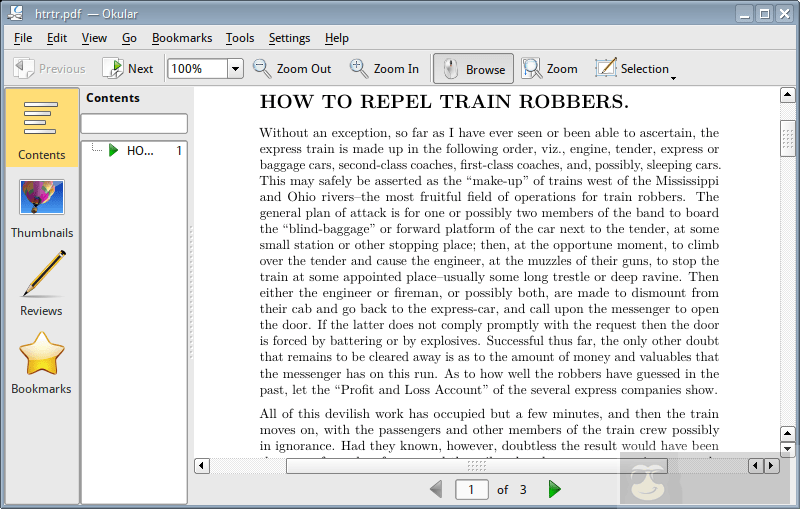Open the Bookmarks menu

pos(182,38)
